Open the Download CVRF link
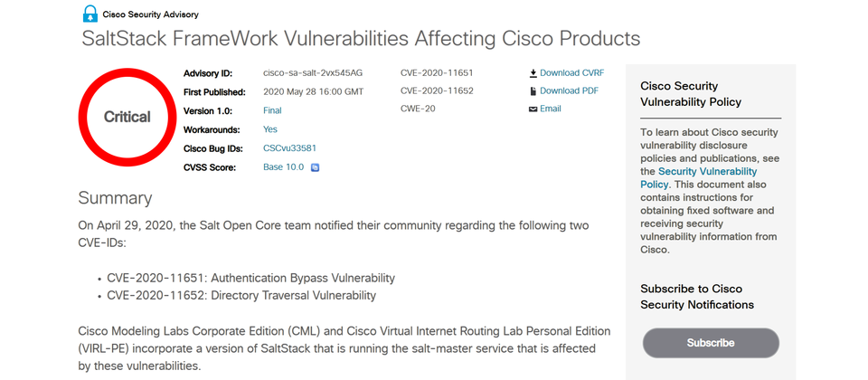Viewport: 868px width, 380px height. coord(571,72)
